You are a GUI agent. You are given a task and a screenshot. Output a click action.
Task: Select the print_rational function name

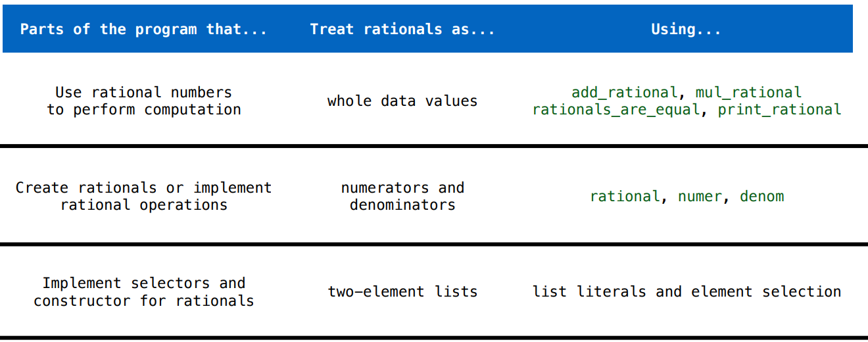pyautogui.click(x=779, y=110)
